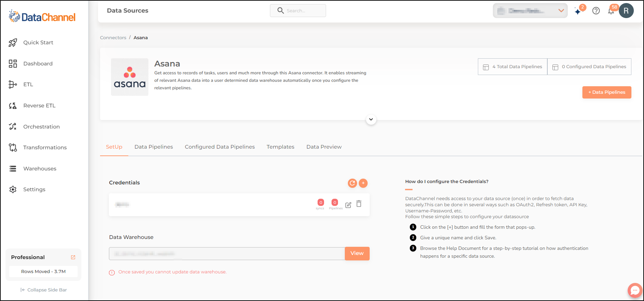Image resolution: width=644 pixels, height=301 pixels.
Task: Click 'Give a unique name and click Save' step
Action: [x=458, y=238]
